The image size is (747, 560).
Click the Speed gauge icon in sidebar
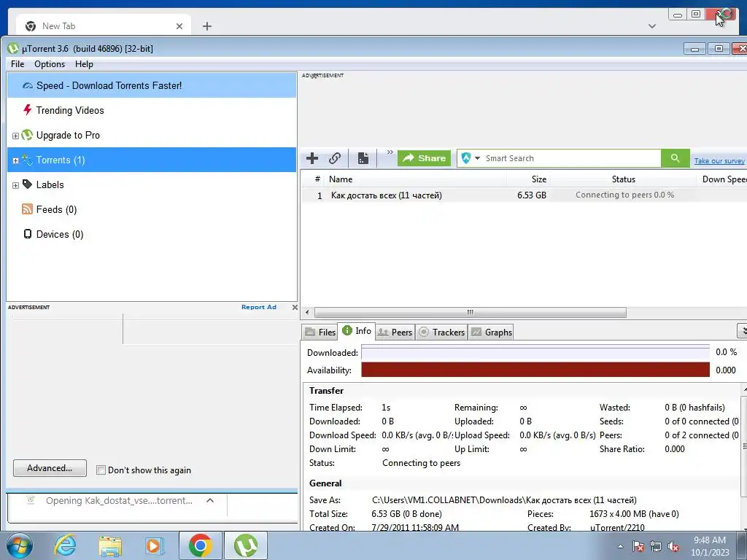click(28, 86)
